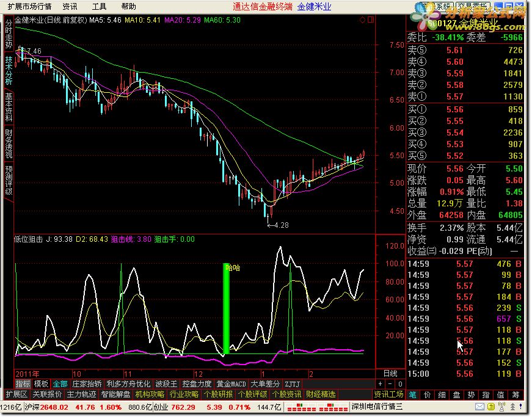Open the 主力轨迹 tab
The width and height of the screenshot is (532, 417).
pyautogui.click(x=81, y=394)
